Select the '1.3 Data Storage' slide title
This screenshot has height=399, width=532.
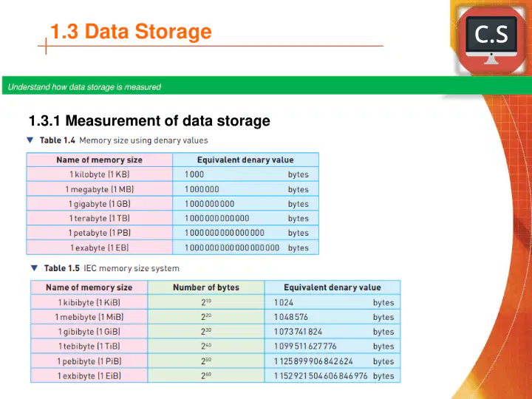[131, 31]
